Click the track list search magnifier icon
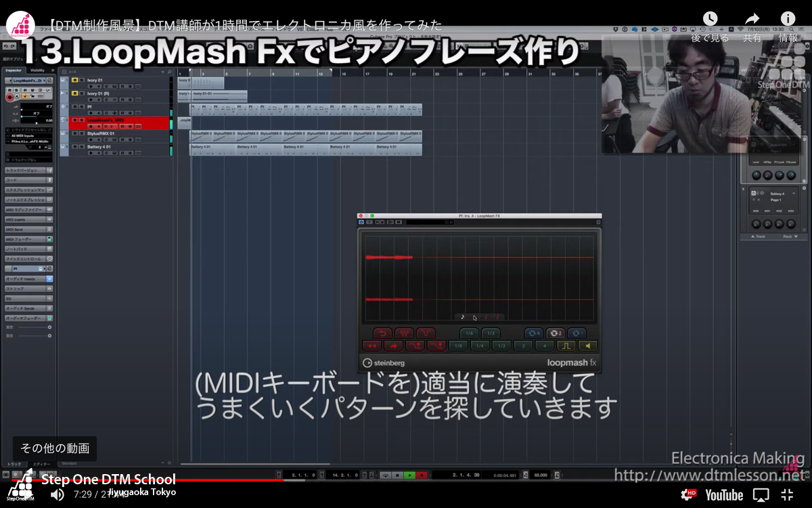 pyautogui.click(x=169, y=72)
